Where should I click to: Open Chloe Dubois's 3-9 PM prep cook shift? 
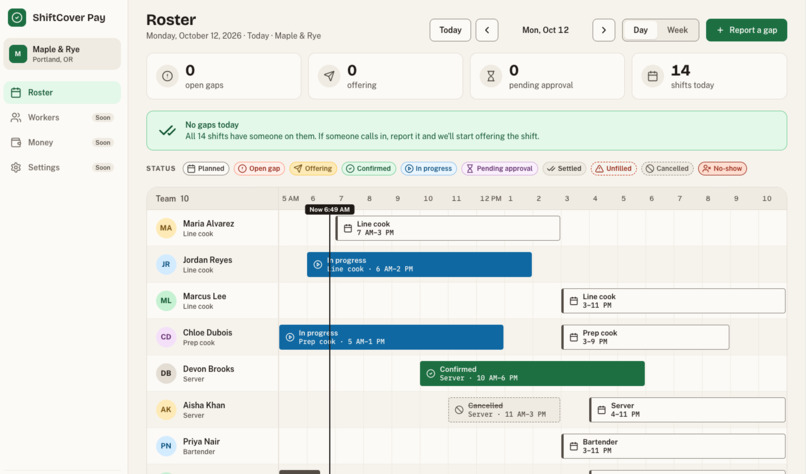[646, 337]
